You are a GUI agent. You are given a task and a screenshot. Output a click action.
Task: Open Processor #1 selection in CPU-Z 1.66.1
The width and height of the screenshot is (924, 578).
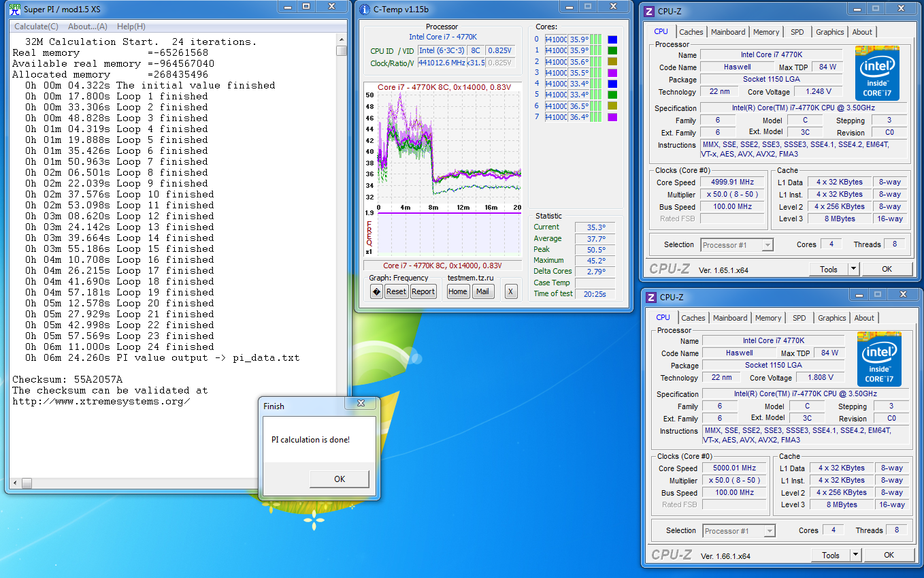[738, 530]
